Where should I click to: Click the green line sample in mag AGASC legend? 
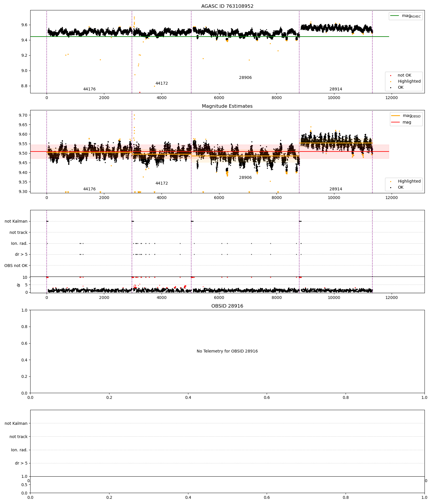coord(395,16)
